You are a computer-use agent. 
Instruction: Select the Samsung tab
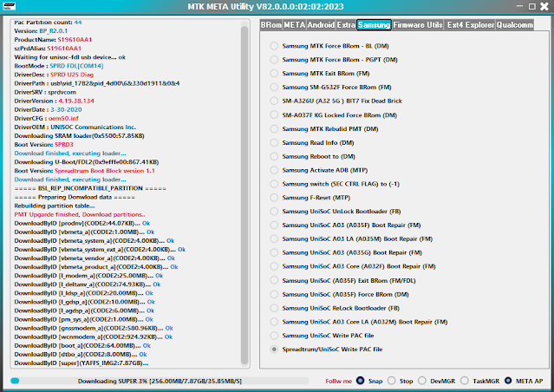point(374,25)
